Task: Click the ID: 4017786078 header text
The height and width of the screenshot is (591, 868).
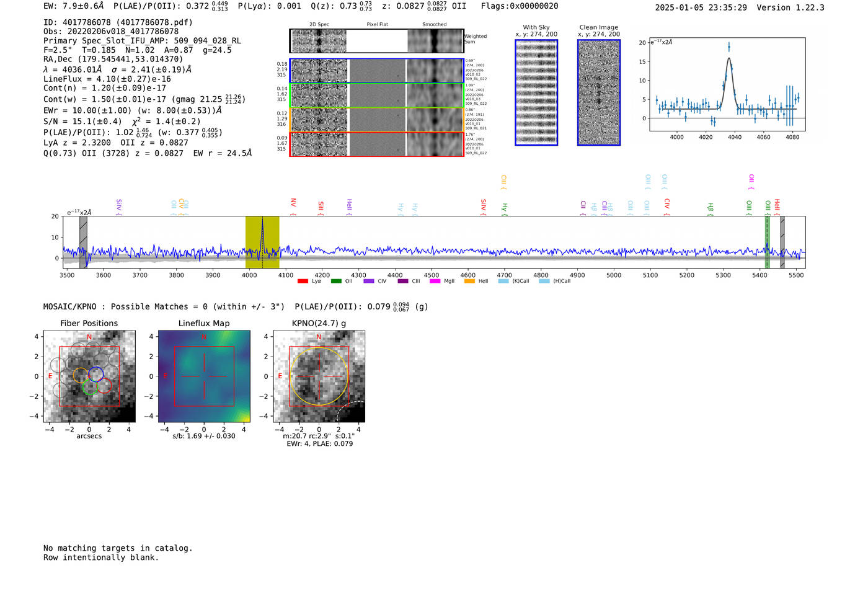Action: (x=118, y=22)
